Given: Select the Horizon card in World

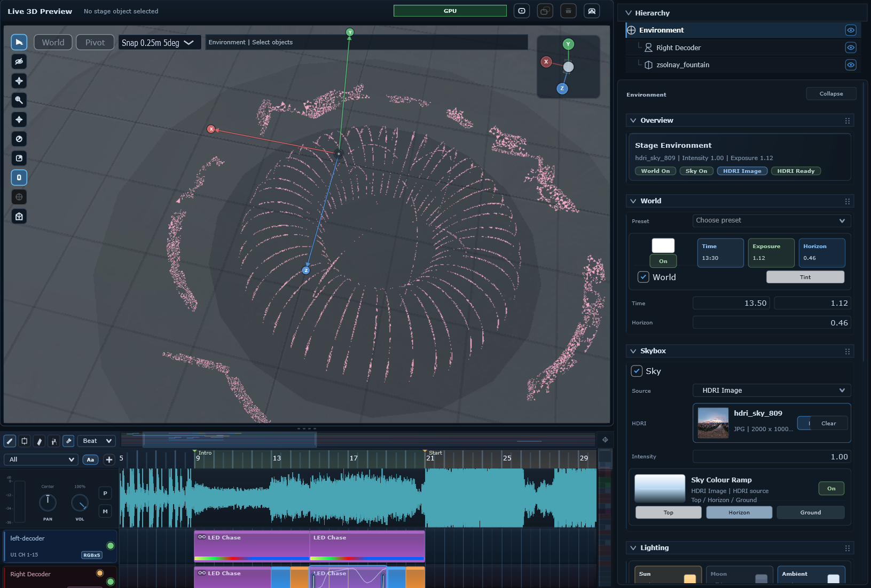Looking at the screenshot, I should tap(822, 252).
